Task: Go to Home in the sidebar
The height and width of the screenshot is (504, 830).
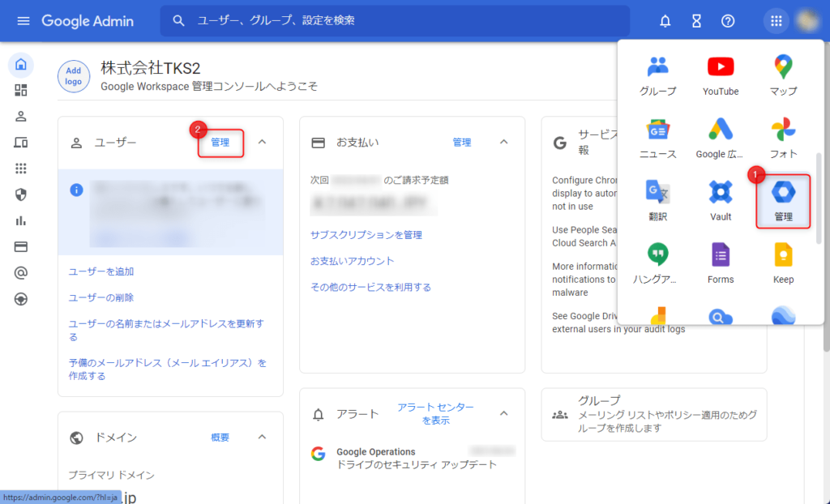Action: pyautogui.click(x=21, y=65)
